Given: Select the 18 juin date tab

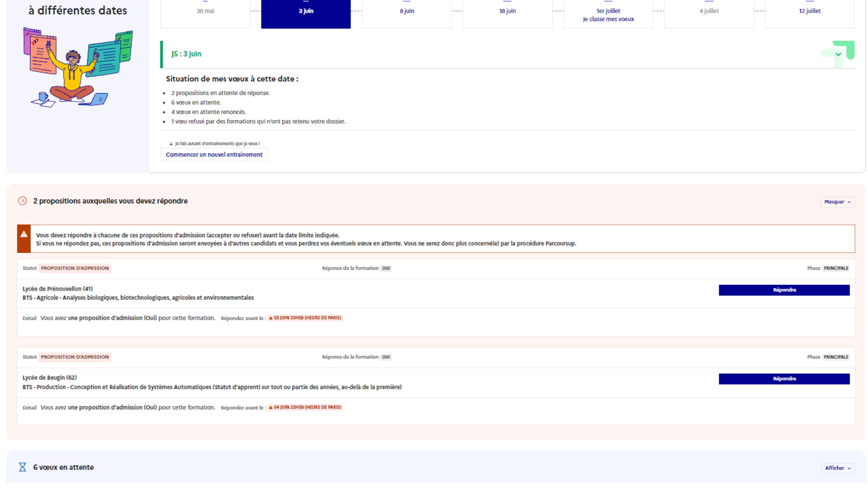Looking at the screenshot, I should 507,13.
